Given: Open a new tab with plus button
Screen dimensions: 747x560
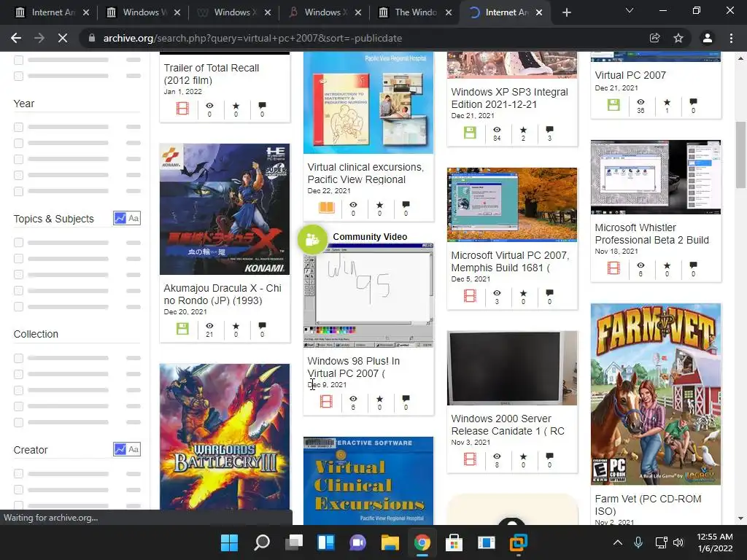Looking at the screenshot, I should (566, 12).
